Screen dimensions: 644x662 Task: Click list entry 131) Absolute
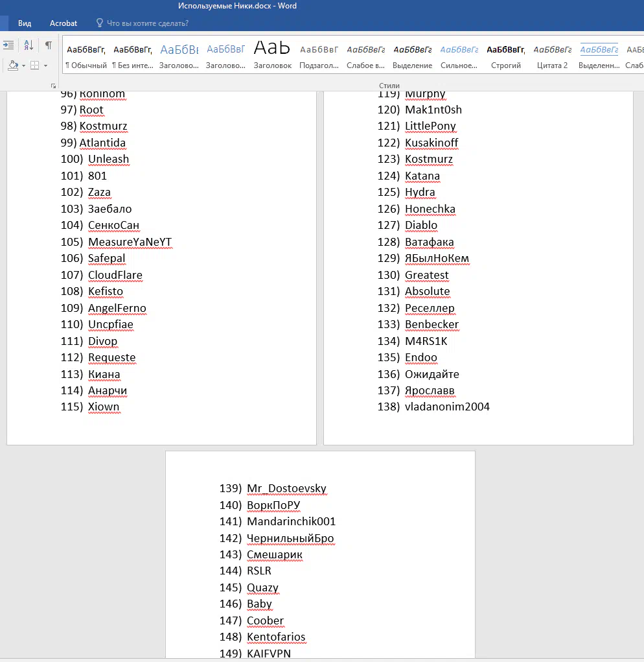coord(414,291)
